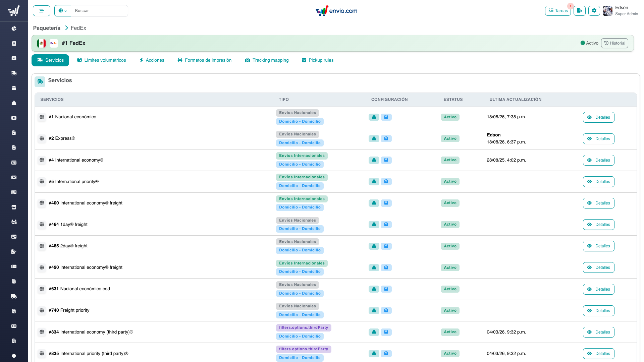
Task: Click the "#631 Nacional económico cod" service name
Action: pos(79,289)
